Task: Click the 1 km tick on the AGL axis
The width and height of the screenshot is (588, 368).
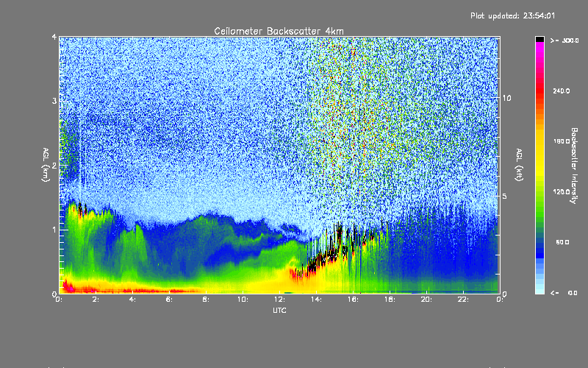Action: click(54, 230)
